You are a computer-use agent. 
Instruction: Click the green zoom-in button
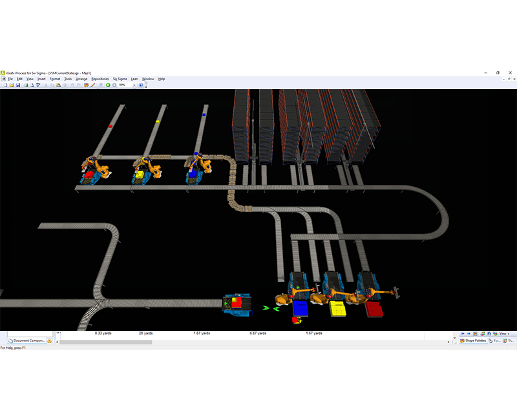click(108, 85)
